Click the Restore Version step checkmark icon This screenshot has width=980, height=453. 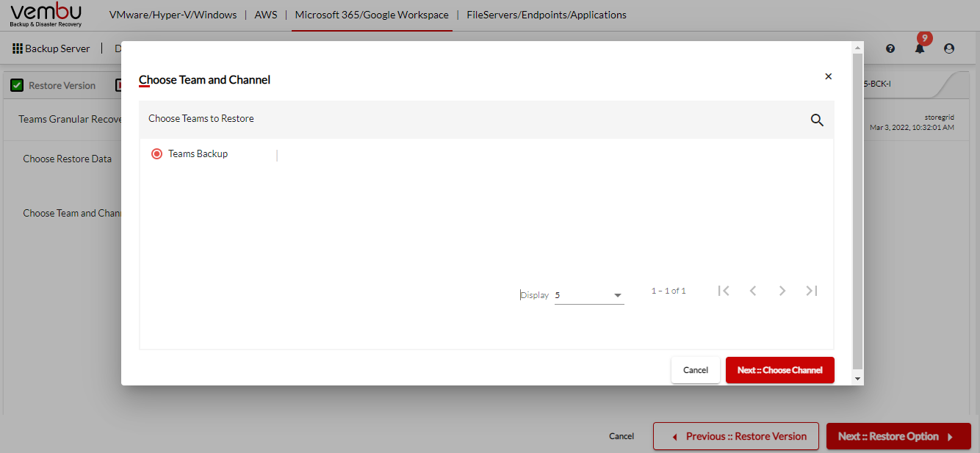click(17, 85)
